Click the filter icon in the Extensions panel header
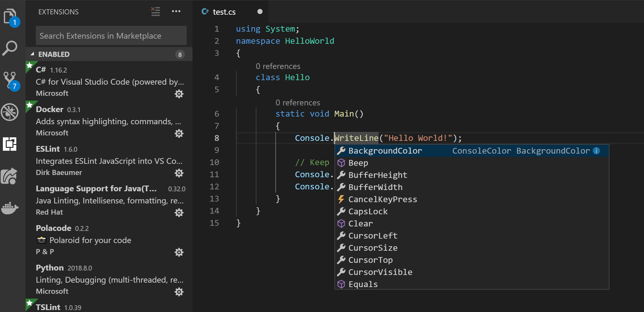Viewport: 644px width, 312px height. [x=155, y=11]
